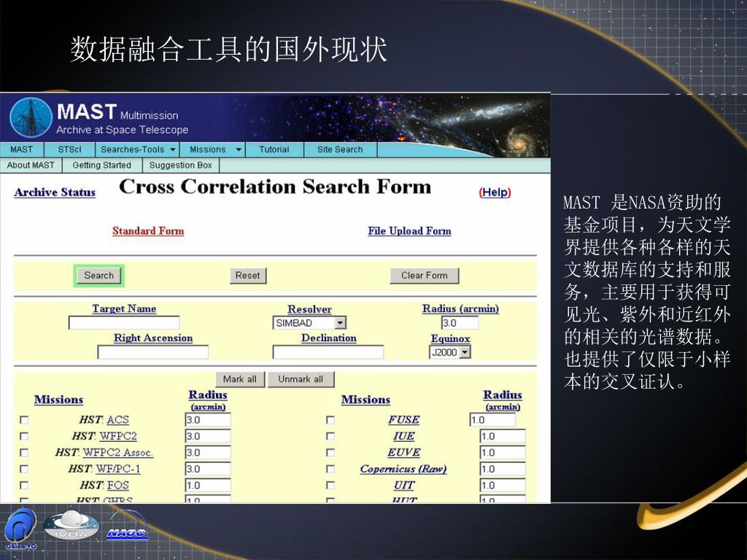The width and height of the screenshot is (747, 560).
Task: Select the Getting Started tab
Action: pyautogui.click(x=102, y=166)
